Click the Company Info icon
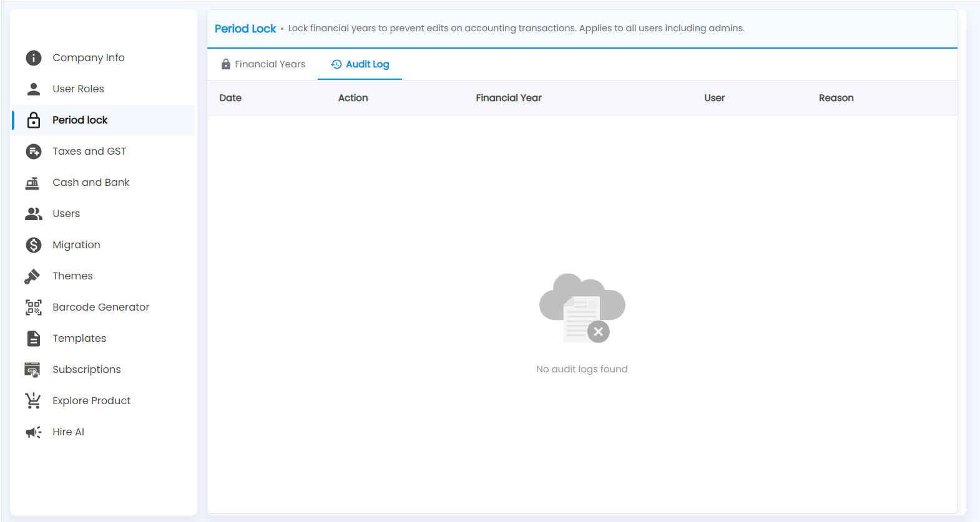980x522 pixels. [x=34, y=58]
